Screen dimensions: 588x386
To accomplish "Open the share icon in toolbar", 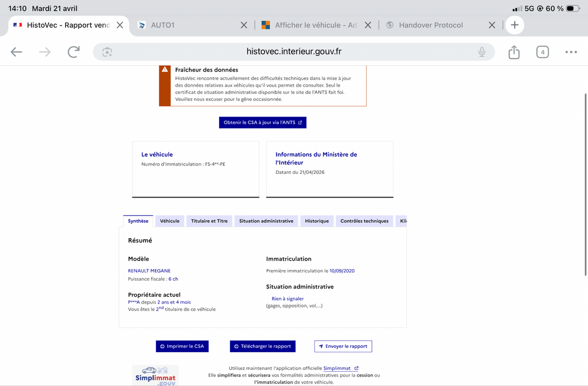I will click(x=514, y=52).
